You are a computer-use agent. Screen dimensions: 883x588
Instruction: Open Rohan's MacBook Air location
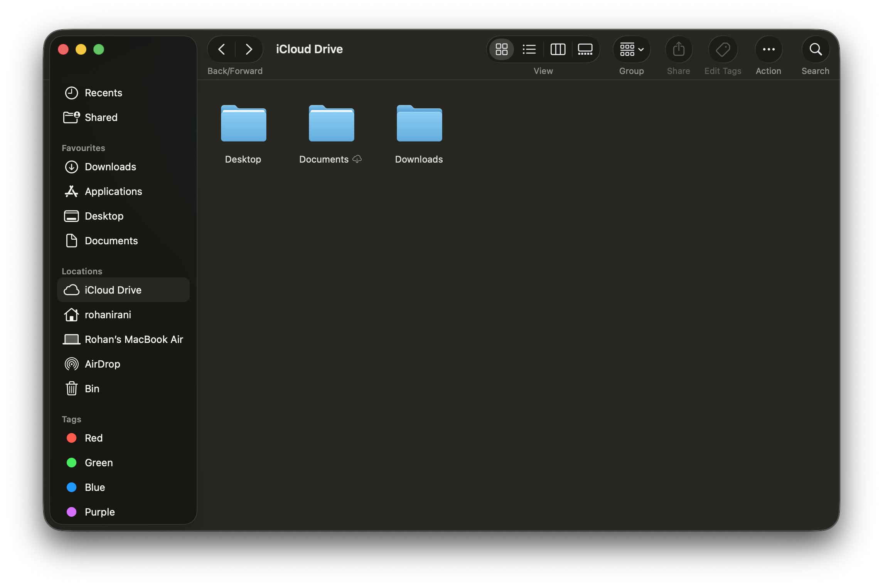tap(133, 339)
